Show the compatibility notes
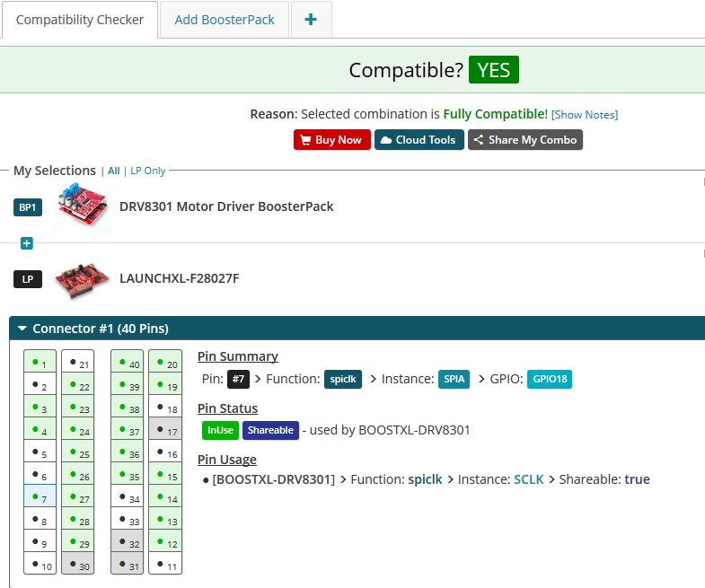The image size is (705, 588). pyautogui.click(x=585, y=115)
